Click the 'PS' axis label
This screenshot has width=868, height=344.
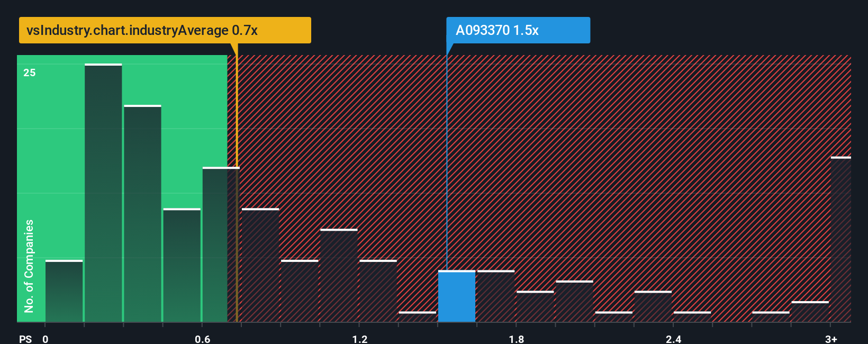tap(25, 339)
